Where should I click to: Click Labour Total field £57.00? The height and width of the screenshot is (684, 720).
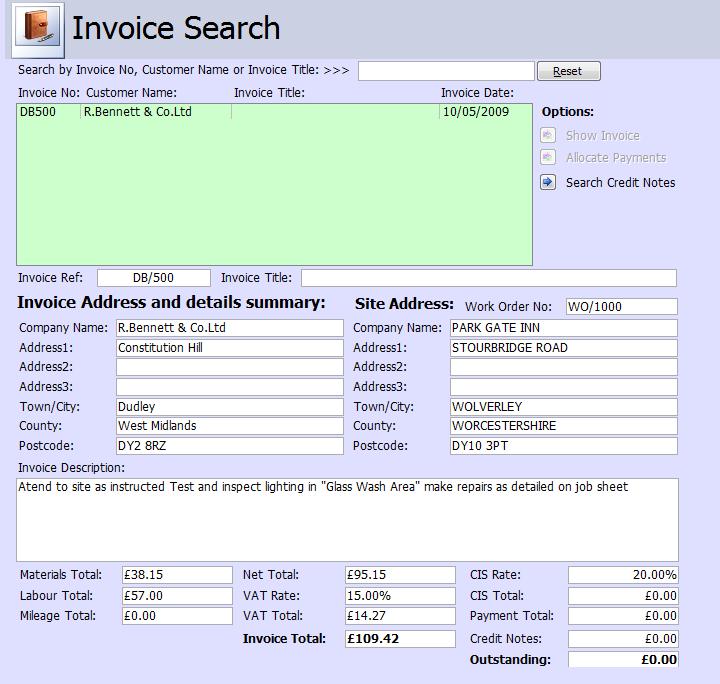177,596
